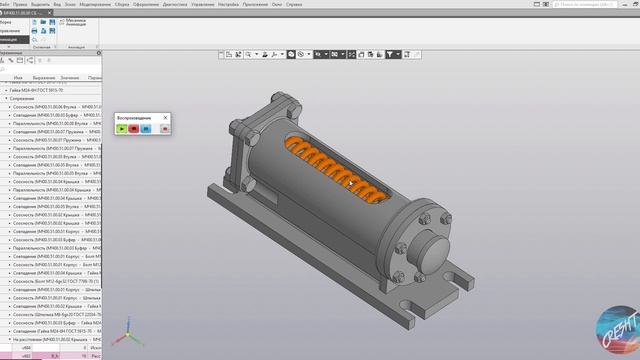The width and height of the screenshot is (640, 360).
Task: Toggle the selection filter funnel icon
Action: click(x=390, y=54)
